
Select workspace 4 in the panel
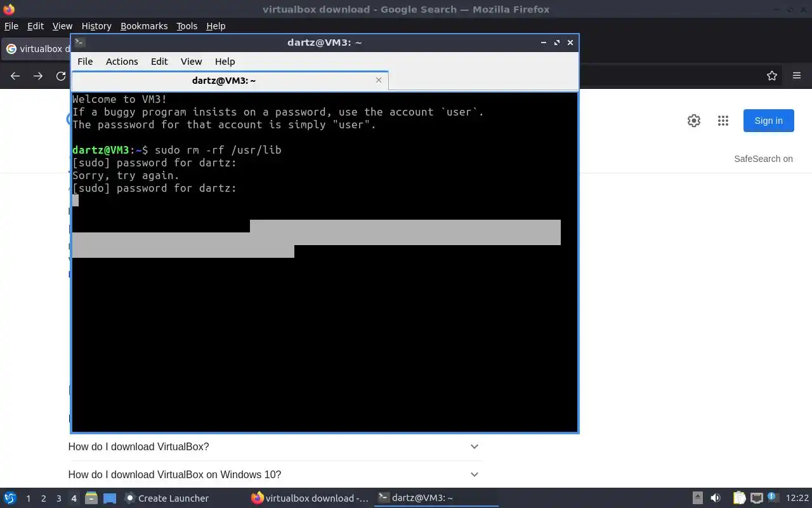pyautogui.click(x=74, y=498)
